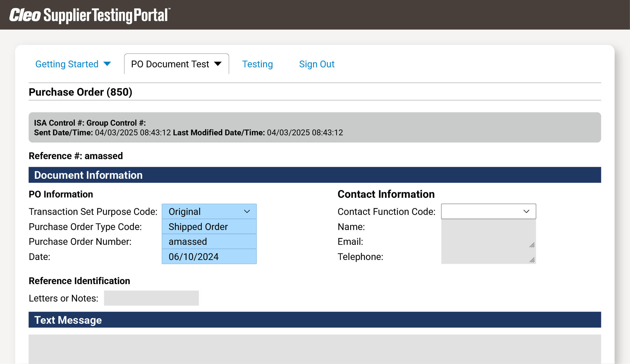The width and height of the screenshot is (630, 364).
Task: Click the Getting Started chevron arrow
Action: click(x=107, y=64)
